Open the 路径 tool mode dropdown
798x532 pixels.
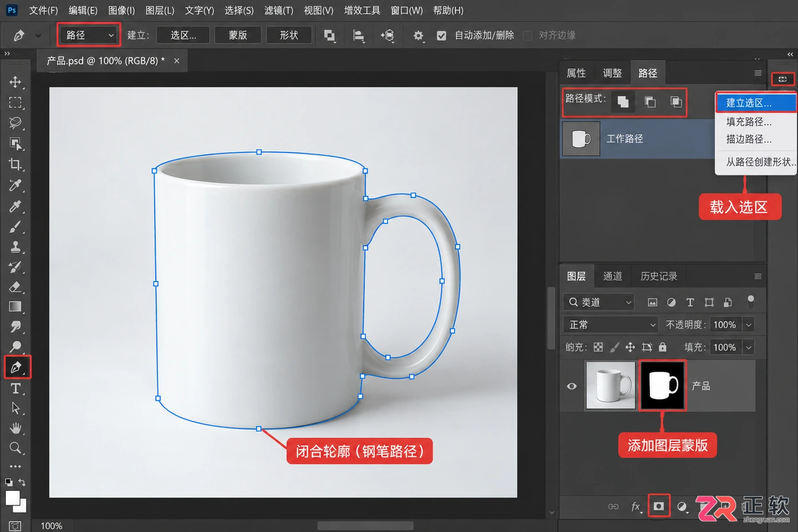89,35
